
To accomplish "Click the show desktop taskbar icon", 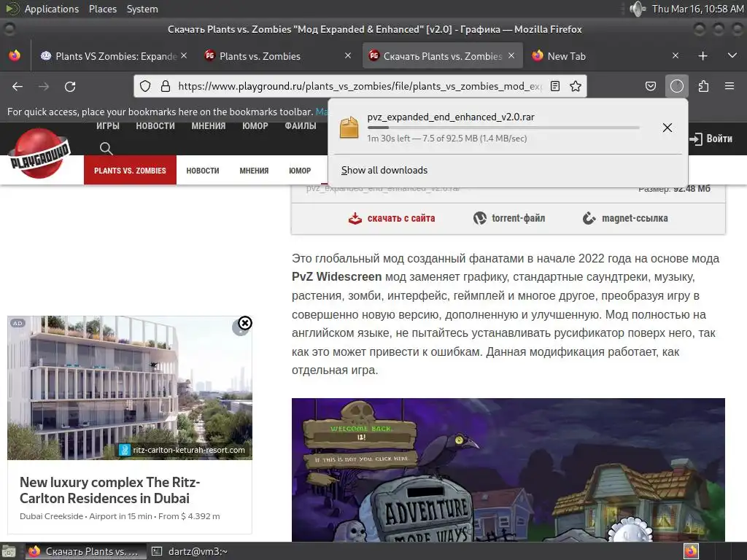I will click(x=9, y=551).
